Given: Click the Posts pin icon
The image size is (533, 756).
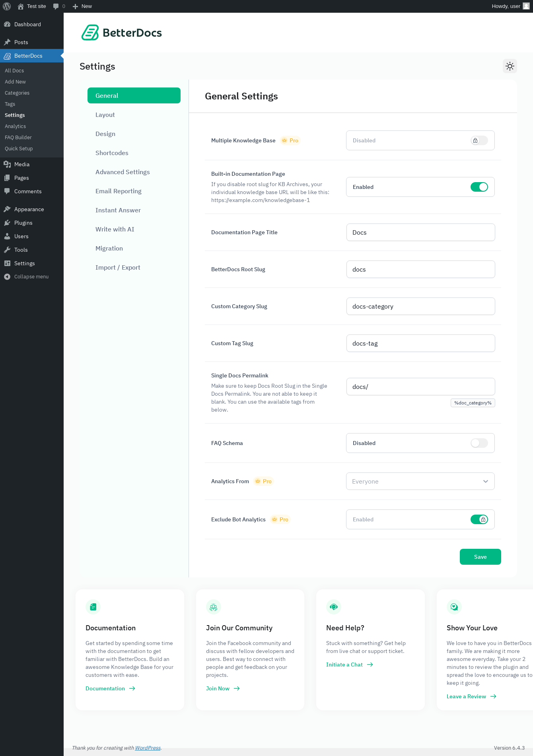Looking at the screenshot, I should 7,42.
